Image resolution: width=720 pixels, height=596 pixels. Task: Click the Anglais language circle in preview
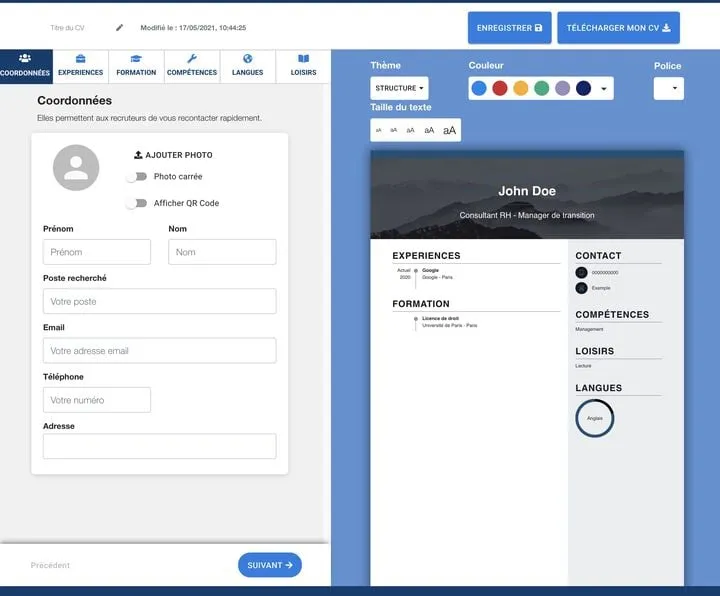(595, 418)
